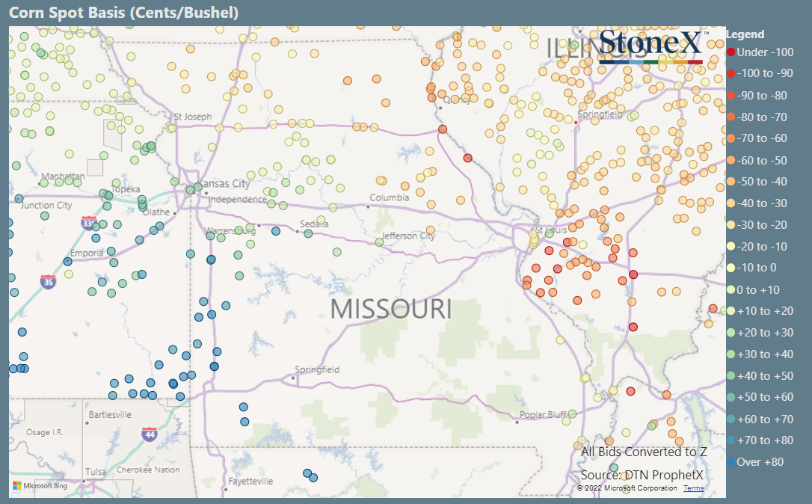
Task: Click the Interstate 44 shield near Bartlesville
Action: tap(150, 434)
